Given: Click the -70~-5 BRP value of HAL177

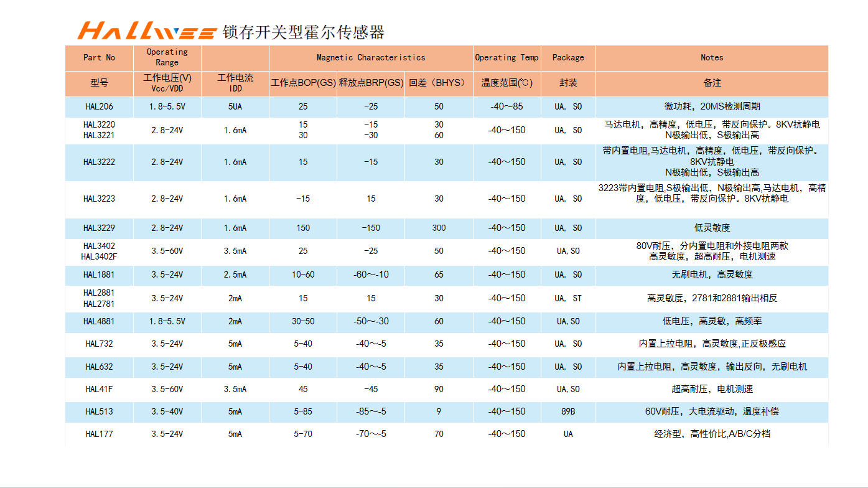Looking at the screenshot, I should (x=371, y=434).
